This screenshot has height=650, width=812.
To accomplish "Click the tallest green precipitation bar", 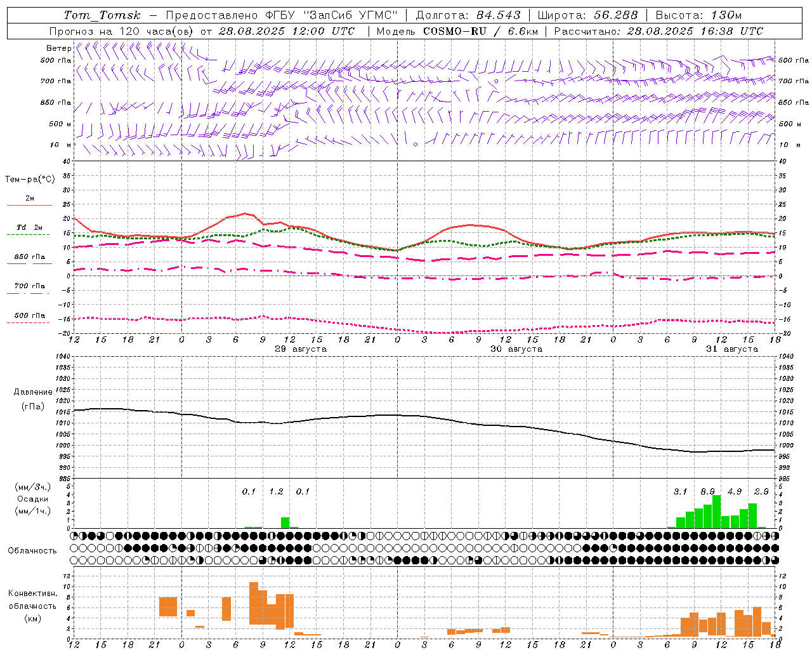I will click(717, 512).
